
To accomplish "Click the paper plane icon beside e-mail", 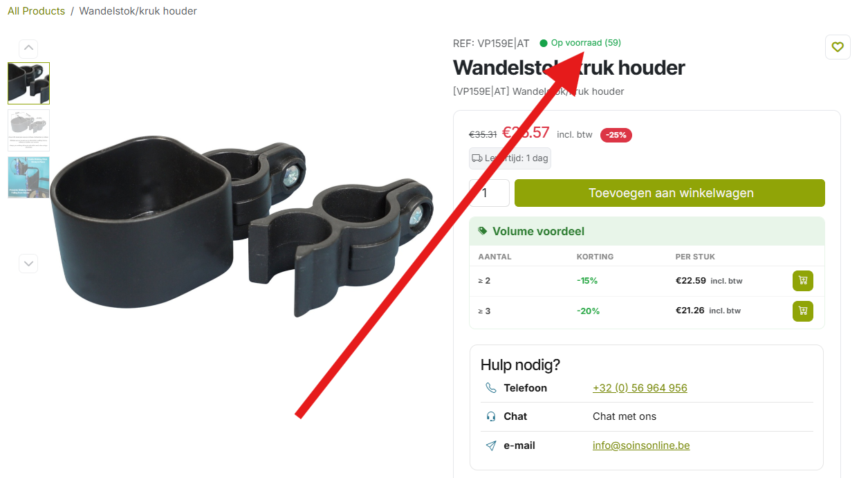I will tap(491, 445).
